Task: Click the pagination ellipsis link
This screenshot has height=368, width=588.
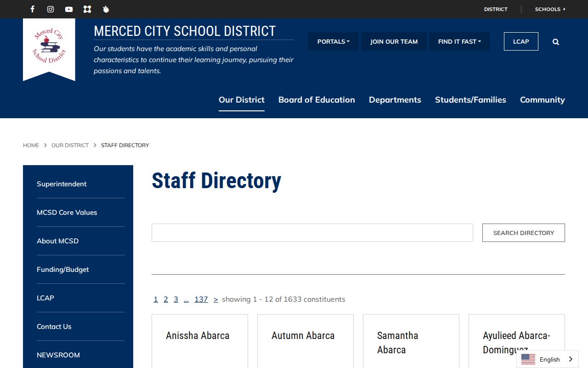Action: coord(186,299)
